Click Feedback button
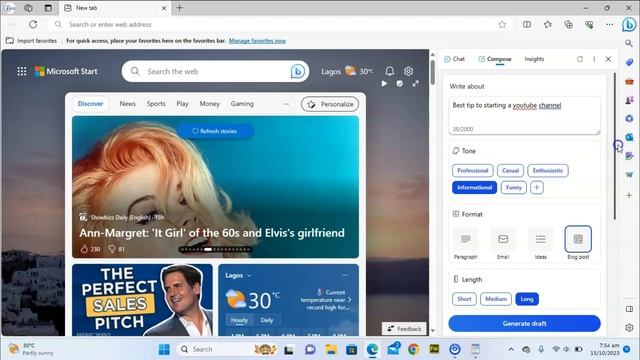Viewport: 640px width, 360px height. click(404, 329)
